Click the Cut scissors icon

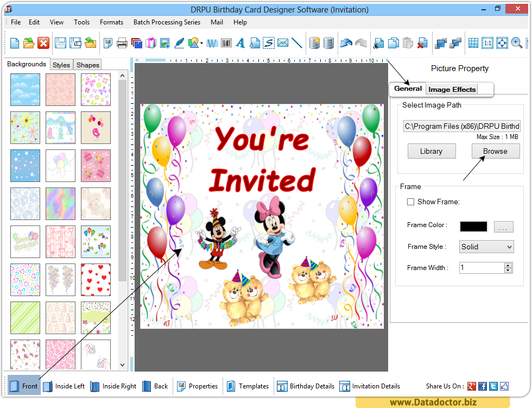pos(379,43)
